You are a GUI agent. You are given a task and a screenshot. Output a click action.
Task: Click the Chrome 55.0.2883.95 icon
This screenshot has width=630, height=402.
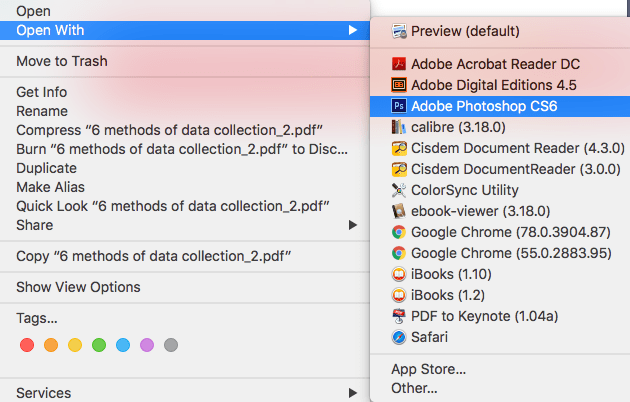coord(399,253)
